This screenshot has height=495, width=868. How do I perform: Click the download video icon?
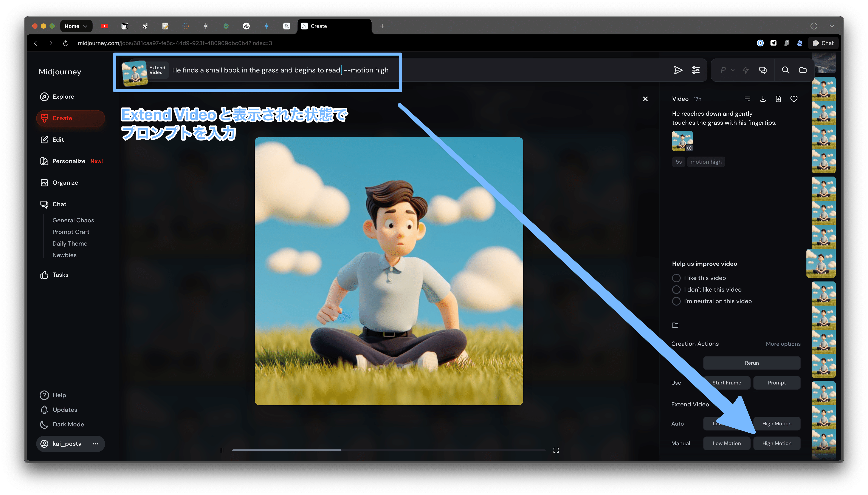pos(763,99)
